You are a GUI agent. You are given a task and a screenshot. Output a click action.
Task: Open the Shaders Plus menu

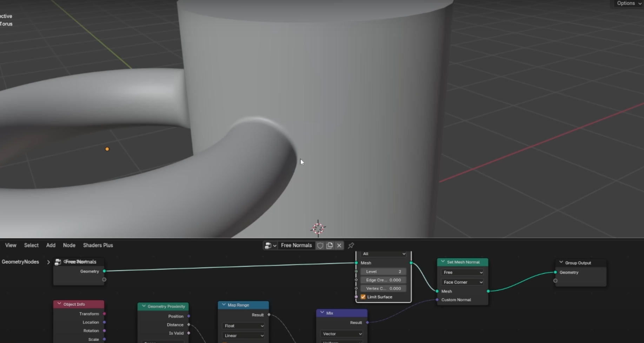pyautogui.click(x=98, y=245)
